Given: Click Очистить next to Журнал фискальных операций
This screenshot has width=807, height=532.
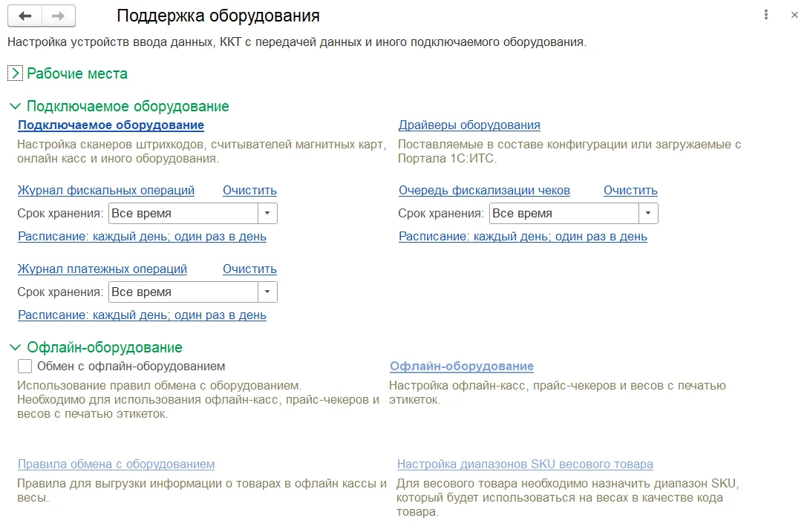Looking at the screenshot, I should (x=249, y=191).
